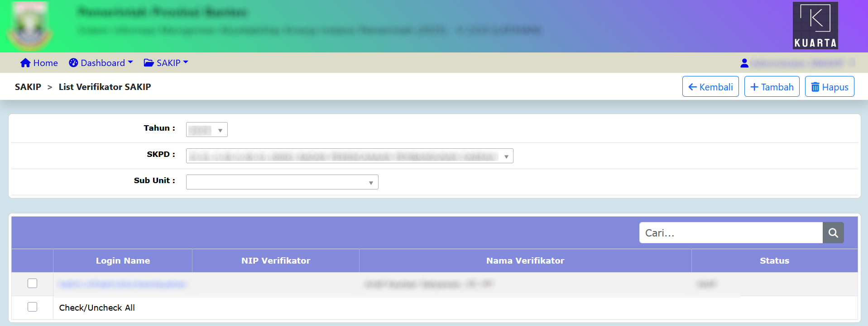This screenshot has height=326, width=868.
Task: Click the Status column header
Action: click(x=774, y=260)
